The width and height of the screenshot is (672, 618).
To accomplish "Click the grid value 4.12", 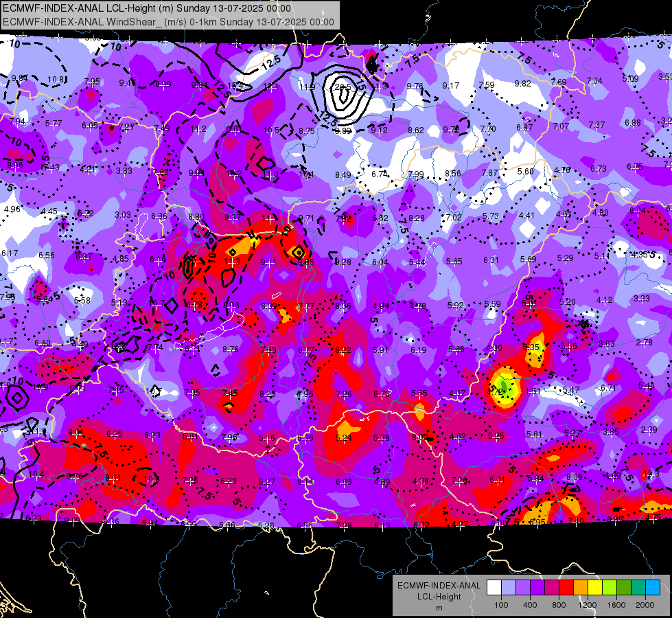I will [604, 300].
